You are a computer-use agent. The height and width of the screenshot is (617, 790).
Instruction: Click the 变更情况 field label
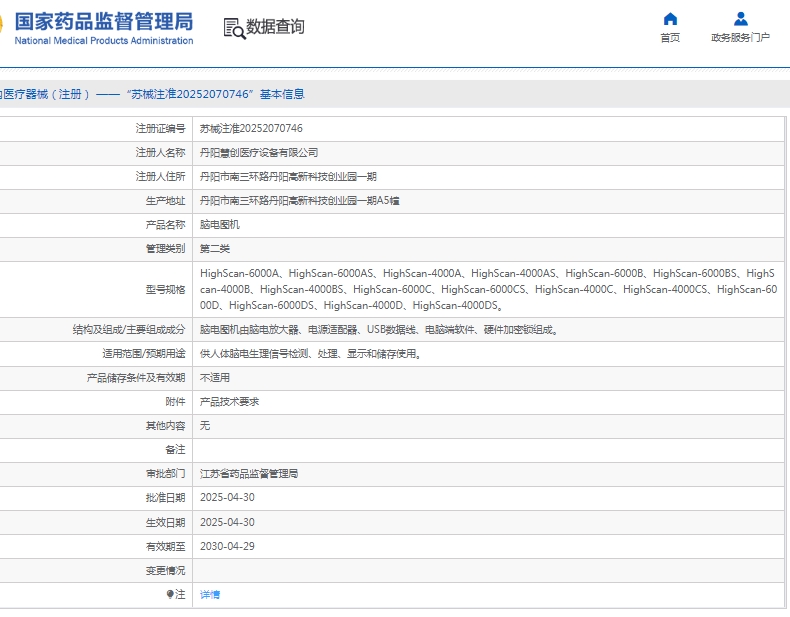coord(165,571)
